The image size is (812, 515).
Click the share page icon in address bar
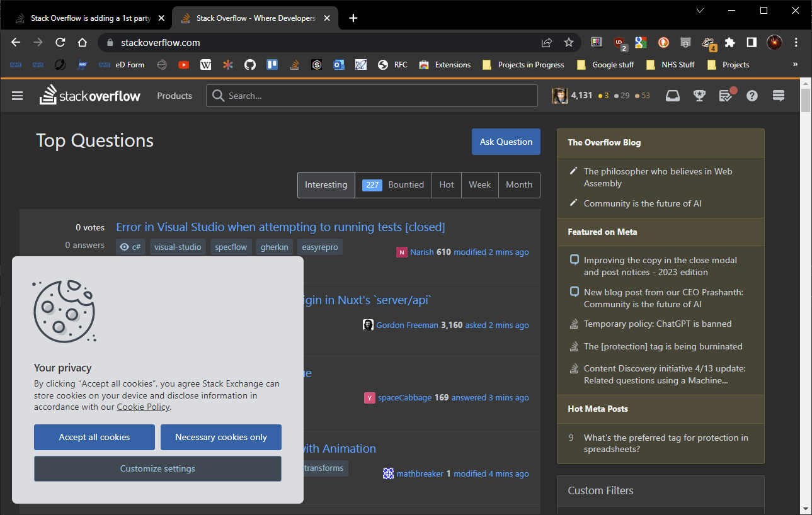point(547,42)
